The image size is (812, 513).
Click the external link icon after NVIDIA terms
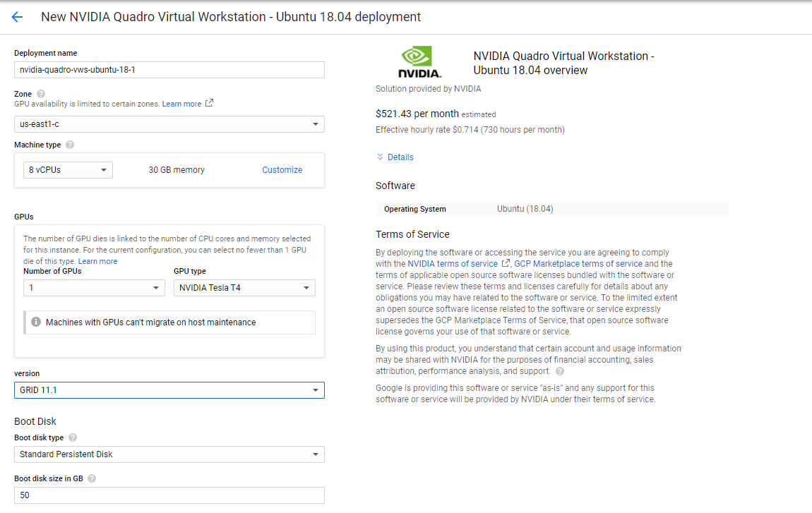[506, 263]
